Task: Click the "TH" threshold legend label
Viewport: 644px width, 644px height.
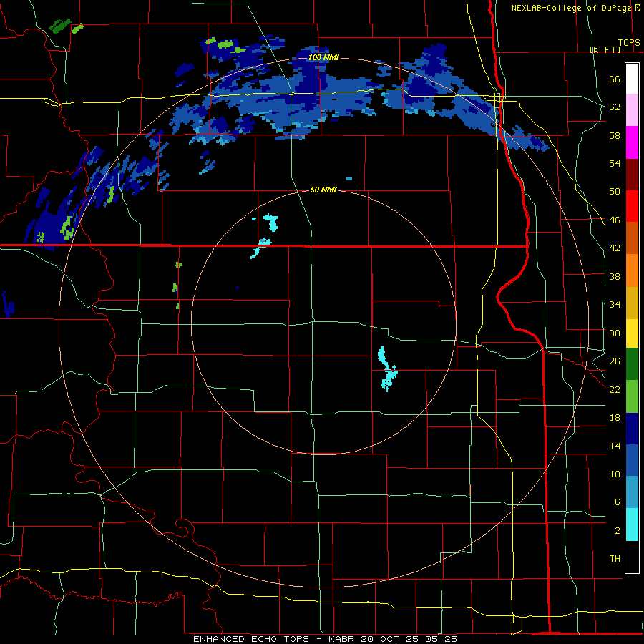Action: [615, 558]
